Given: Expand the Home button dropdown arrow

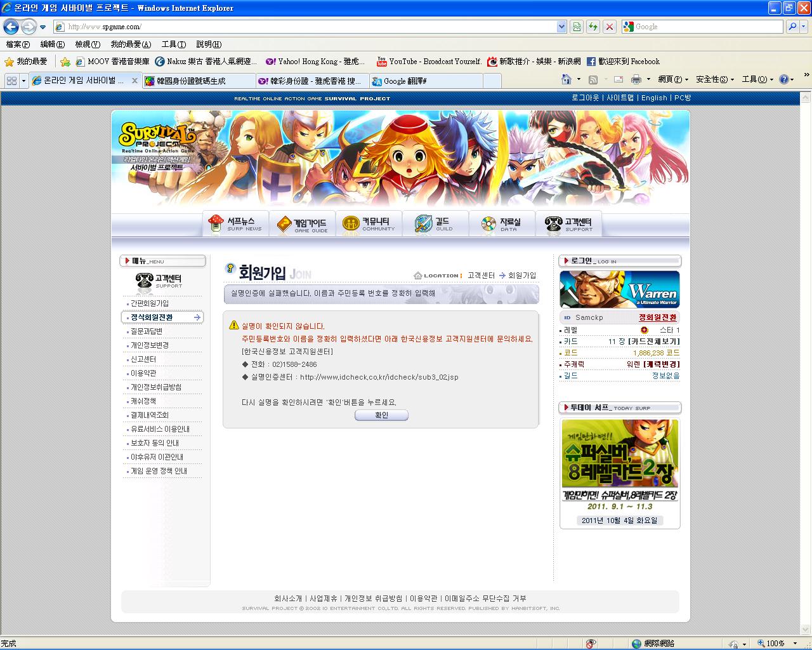Looking at the screenshot, I should tap(579, 79).
